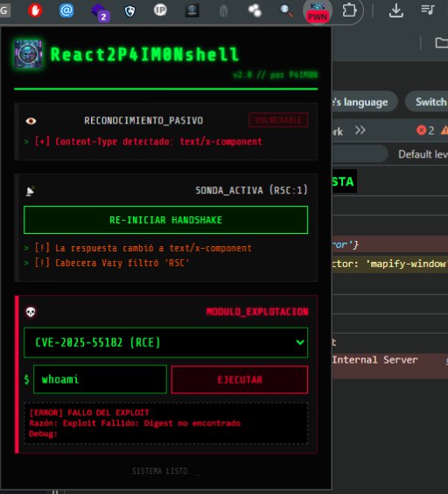Click the MODULO_EXPLOTACION heading

point(257,312)
